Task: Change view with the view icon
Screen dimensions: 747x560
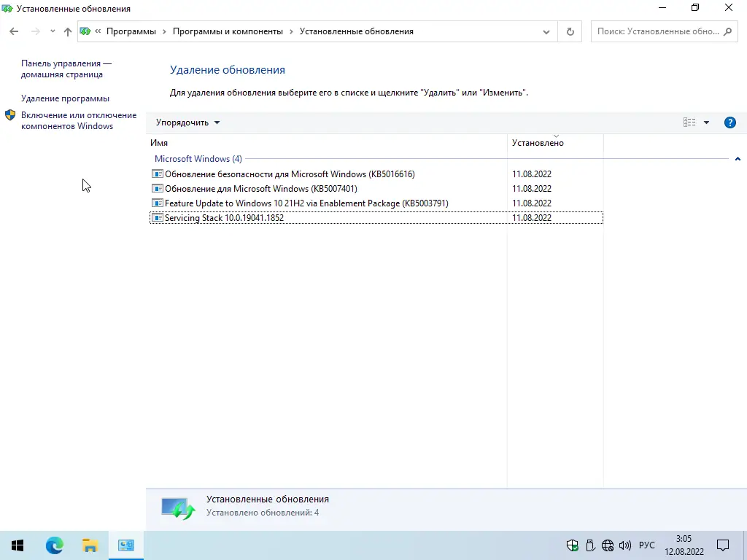Action: pyautogui.click(x=689, y=122)
